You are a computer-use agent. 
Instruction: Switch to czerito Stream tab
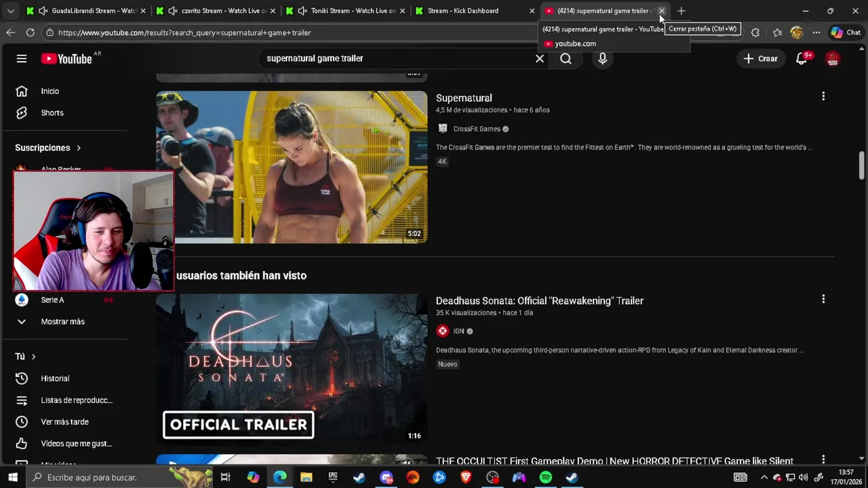(216, 11)
